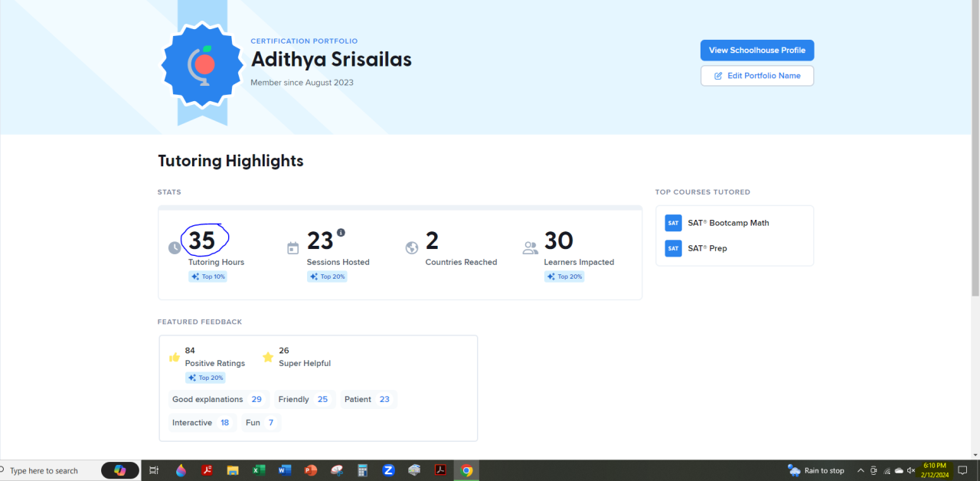Open Copilot from the taskbar
Screen dimensions: 980x481
pyautogui.click(x=120, y=470)
